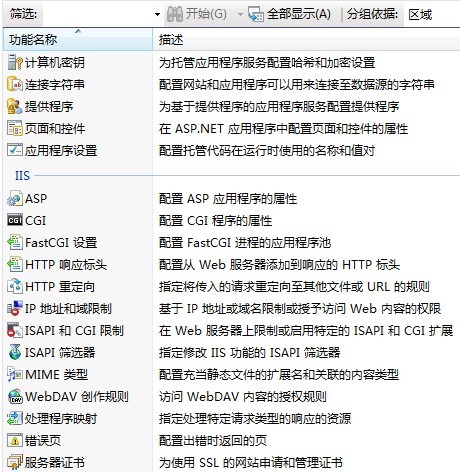The image size is (460, 472).
Task: Select the 页面和控件 row name
Action: pos(55,129)
